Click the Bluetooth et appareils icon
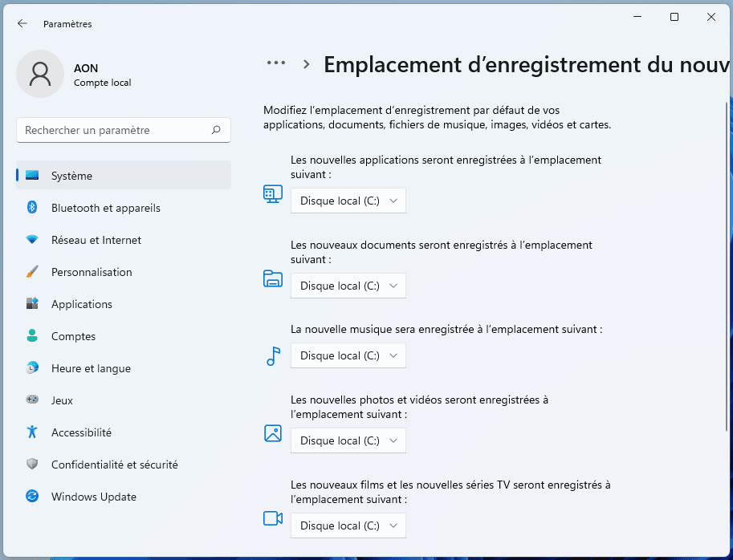 [x=32, y=208]
